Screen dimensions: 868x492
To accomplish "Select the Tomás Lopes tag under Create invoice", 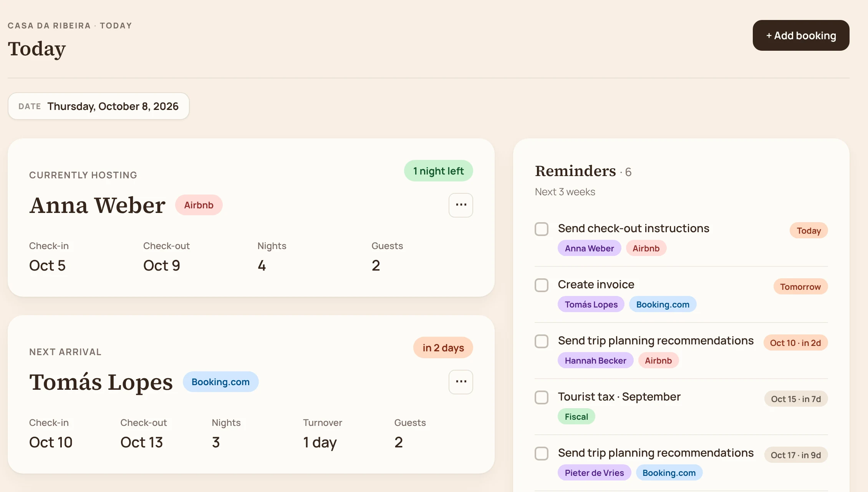I will point(591,304).
